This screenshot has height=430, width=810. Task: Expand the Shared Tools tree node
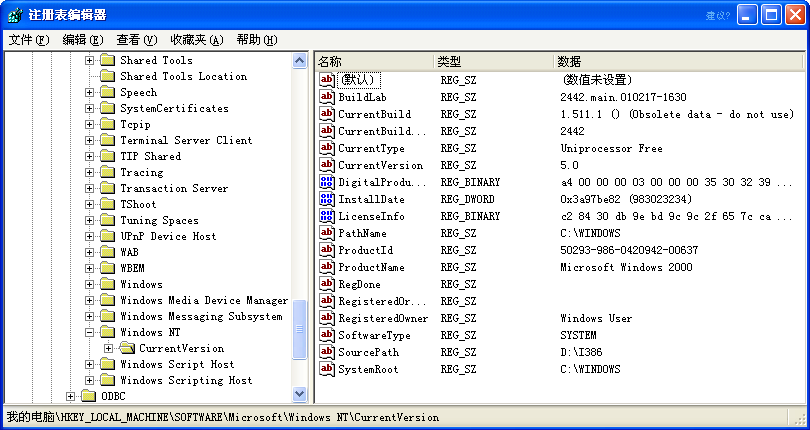(x=89, y=60)
